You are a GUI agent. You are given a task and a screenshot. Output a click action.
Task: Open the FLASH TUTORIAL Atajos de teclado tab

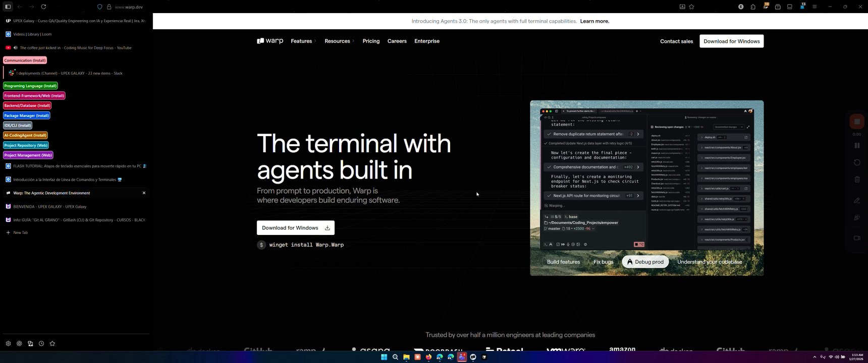tap(76, 166)
